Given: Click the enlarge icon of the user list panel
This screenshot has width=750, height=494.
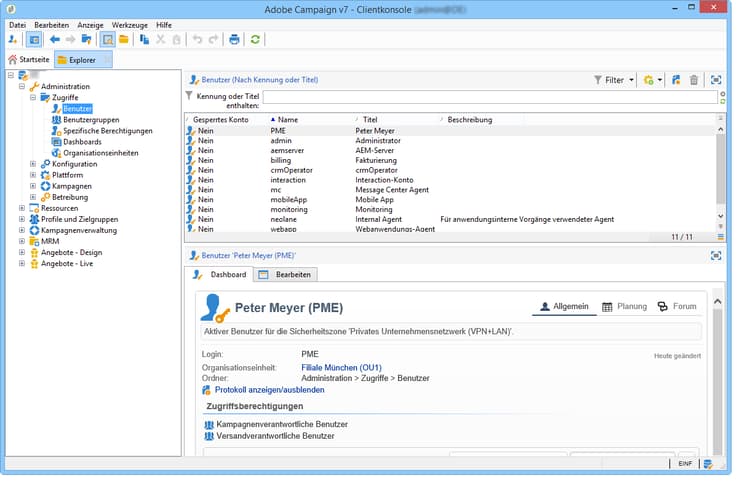Looking at the screenshot, I should 716,80.
